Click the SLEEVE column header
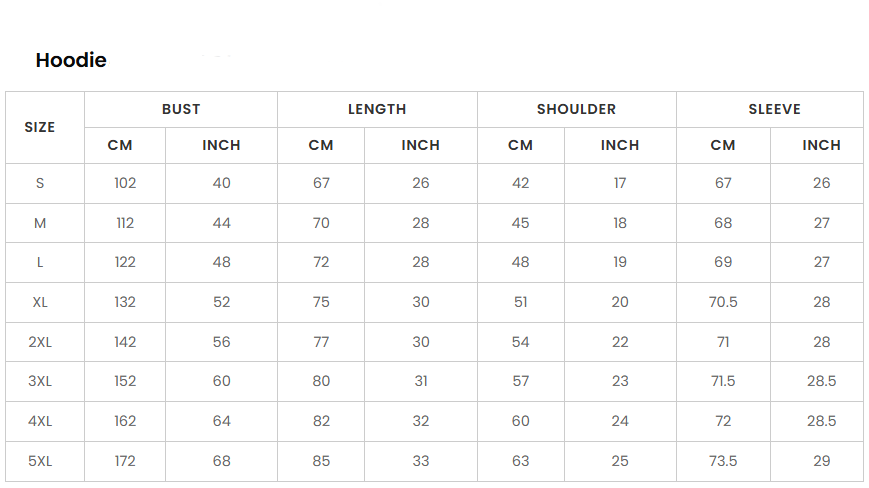Viewport: 869px width, 488px height. pos(775,109)
